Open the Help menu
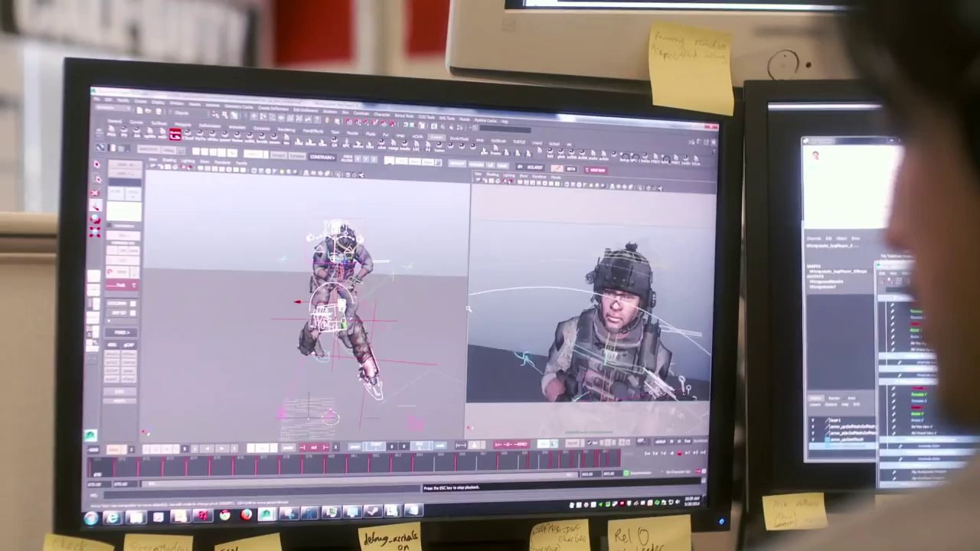Viewport: 980px width, 551px height. [505, 122]
